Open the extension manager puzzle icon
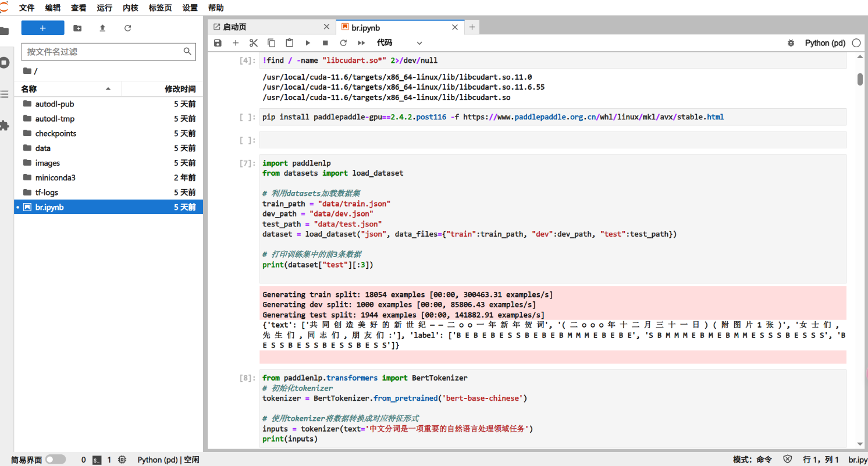 click(5, 125)
